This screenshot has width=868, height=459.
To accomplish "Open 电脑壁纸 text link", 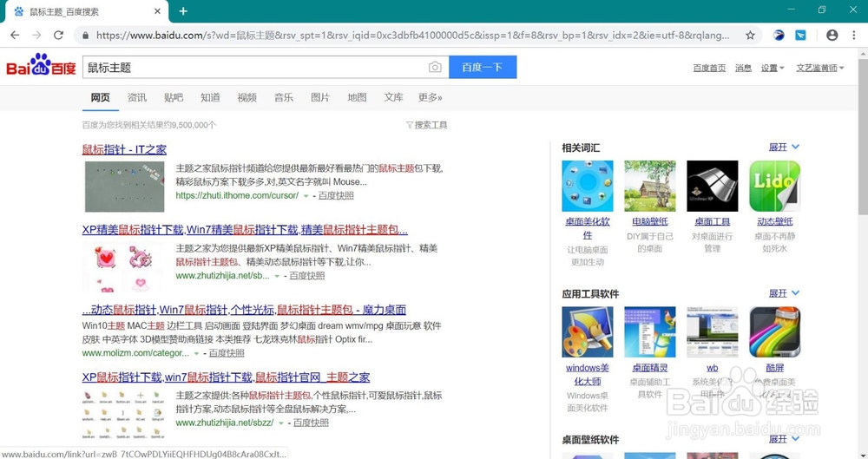I will (x=650, y=221).
